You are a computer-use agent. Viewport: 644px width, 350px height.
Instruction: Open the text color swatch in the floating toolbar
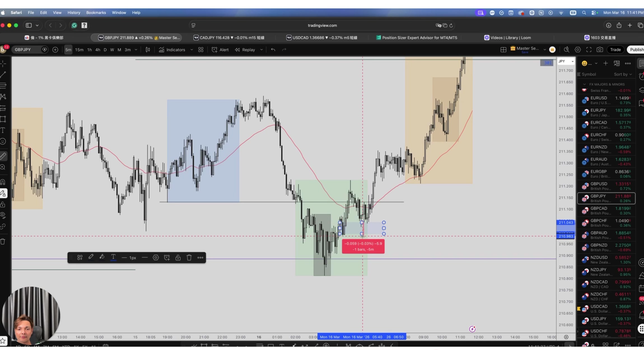pos(113,258)
